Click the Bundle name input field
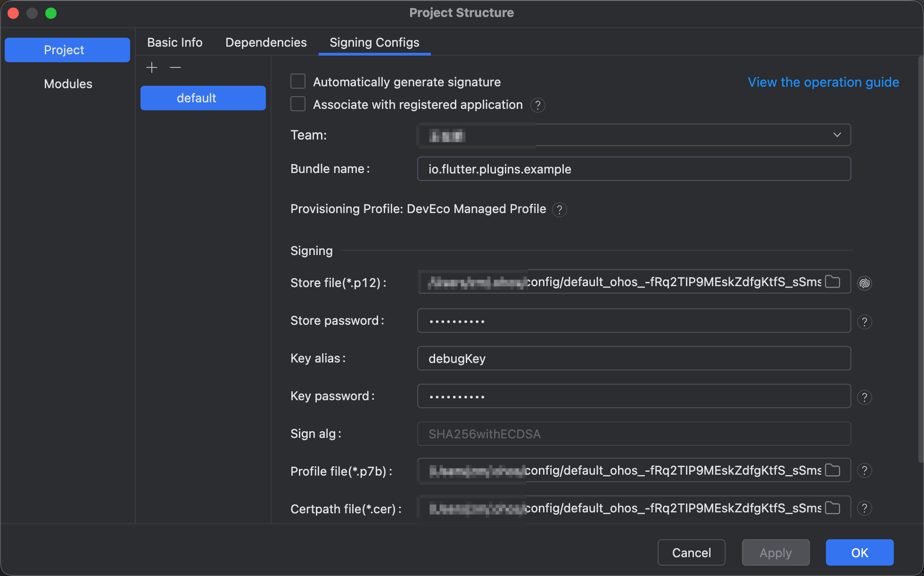Image resolution: width=924 pixels, height=576 pixels. (634, 169)
